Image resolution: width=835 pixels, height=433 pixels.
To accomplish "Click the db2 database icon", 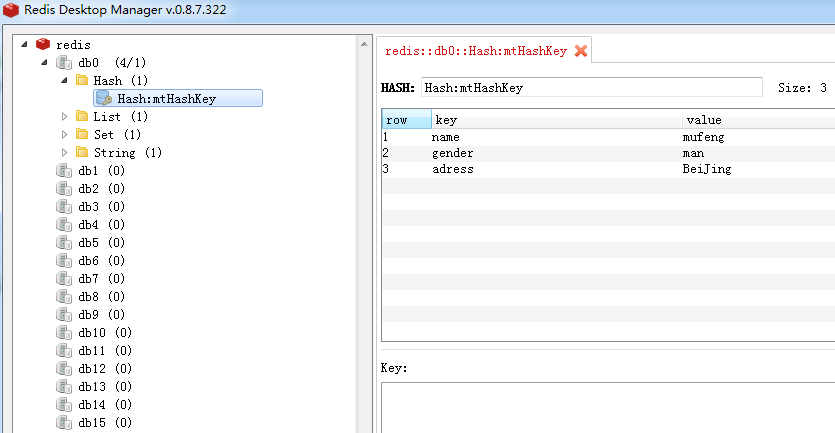I will (64, 189).
